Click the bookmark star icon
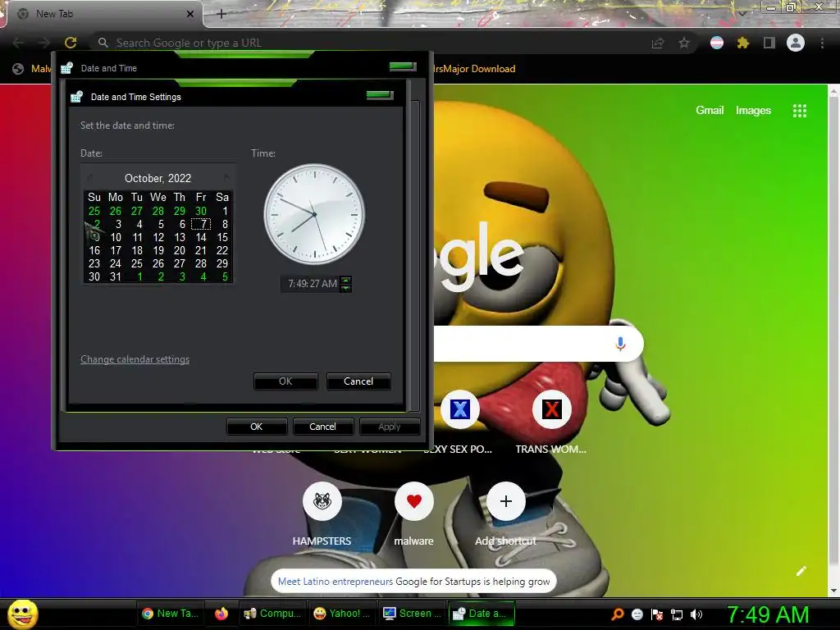 point(684,43)
